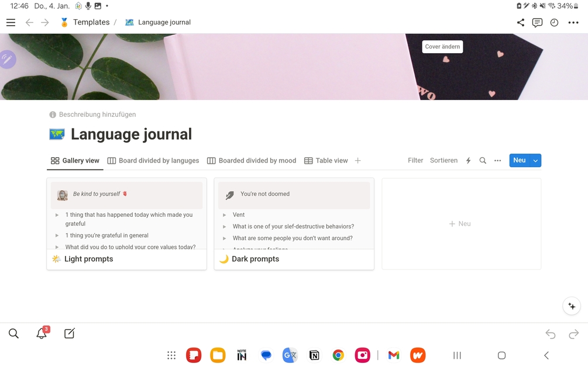Open page options with three-dot menu
588x367 pixels.
pyautogui.click(x=572, y=22)
